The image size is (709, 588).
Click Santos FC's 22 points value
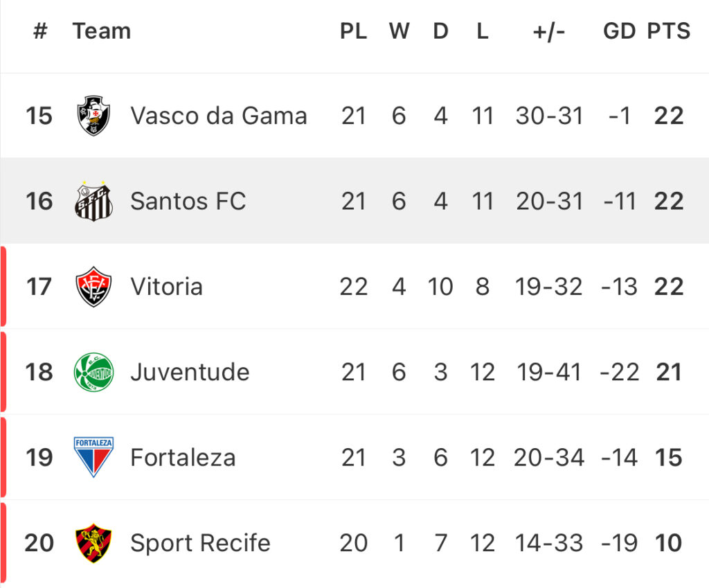tap(669, 202)
